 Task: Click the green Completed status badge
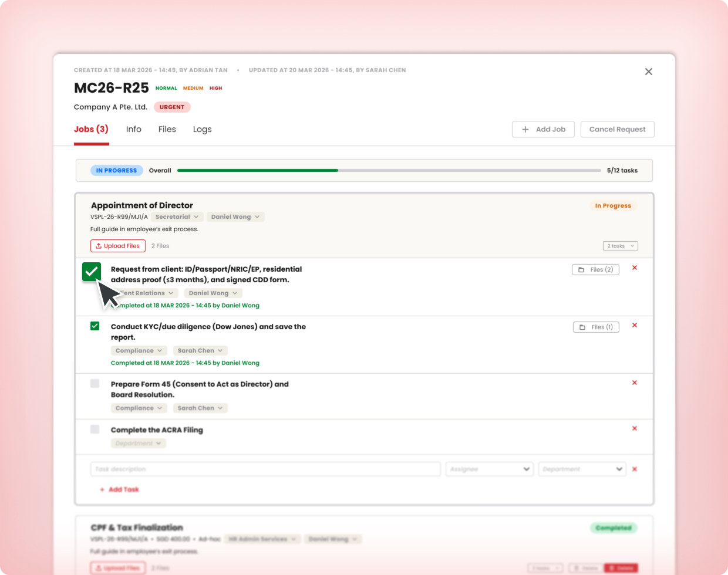pyautogui.click(x=614, y=528)
